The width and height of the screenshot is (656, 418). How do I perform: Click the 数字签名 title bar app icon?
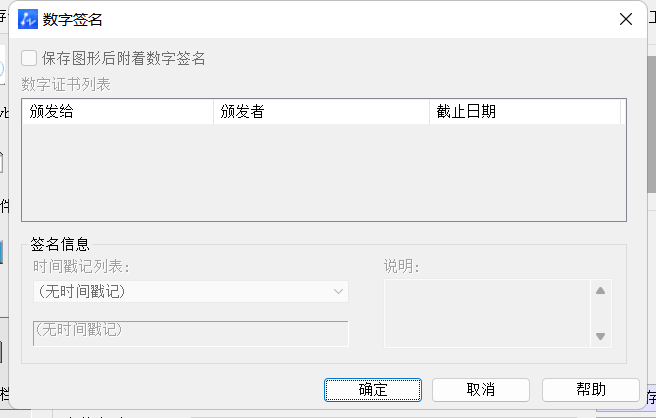pyautogui.click(x=28, y=19)
